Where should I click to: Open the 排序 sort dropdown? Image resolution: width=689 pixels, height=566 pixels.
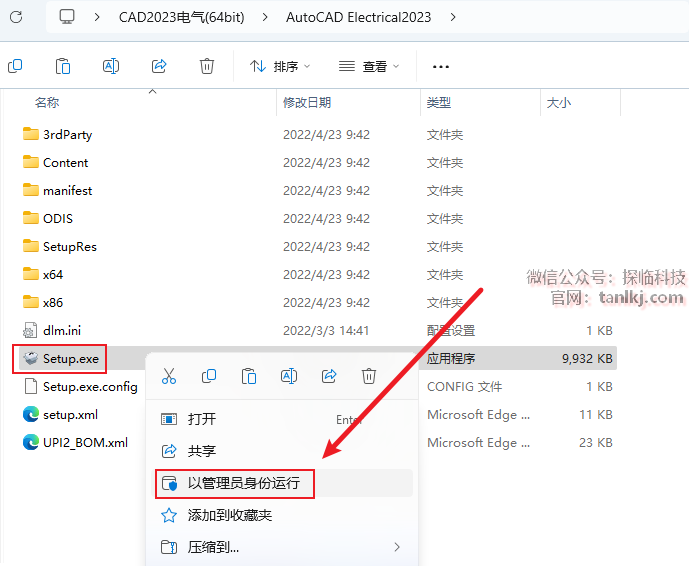click(280, 66)
